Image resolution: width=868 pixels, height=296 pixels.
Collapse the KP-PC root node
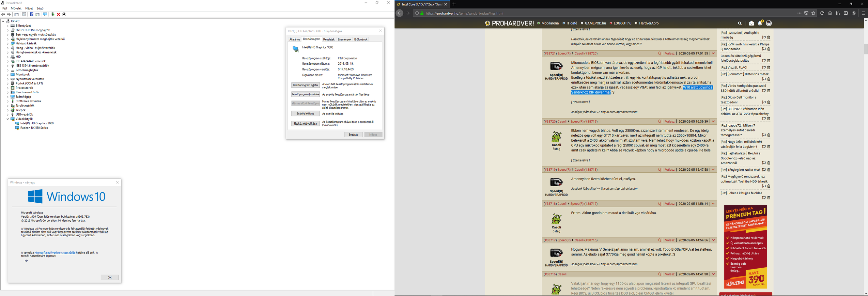3,21
